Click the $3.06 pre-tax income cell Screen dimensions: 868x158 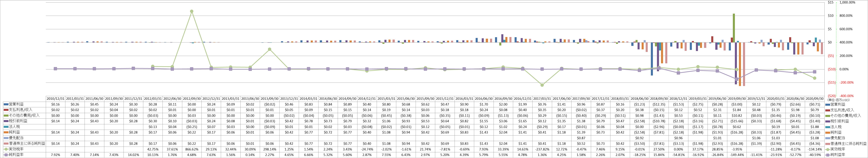[503, 121]
